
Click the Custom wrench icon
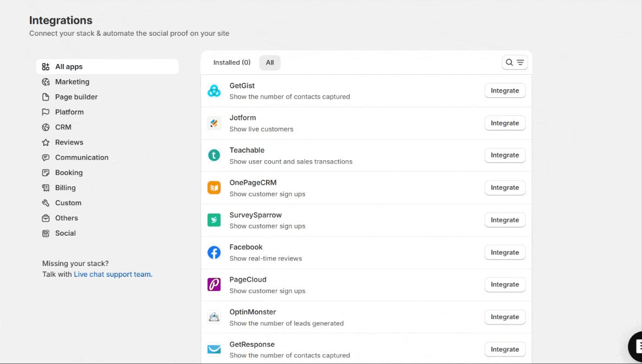pos(46,203)
